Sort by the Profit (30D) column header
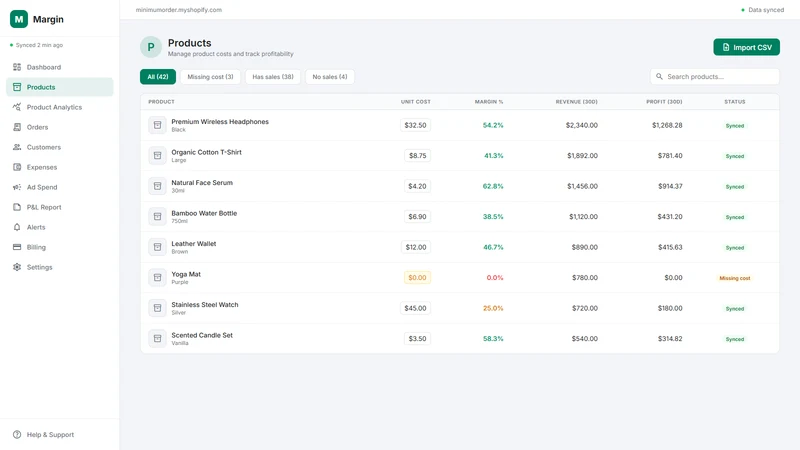The height and width of the screenshot is (450, 800). [x=664, y=102]
